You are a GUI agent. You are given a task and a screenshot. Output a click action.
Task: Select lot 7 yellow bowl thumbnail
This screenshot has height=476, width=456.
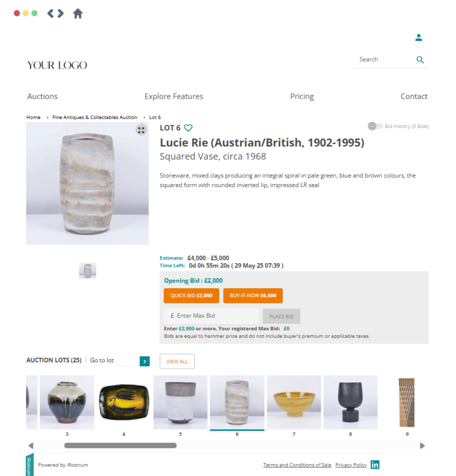[x=294, y=402]
